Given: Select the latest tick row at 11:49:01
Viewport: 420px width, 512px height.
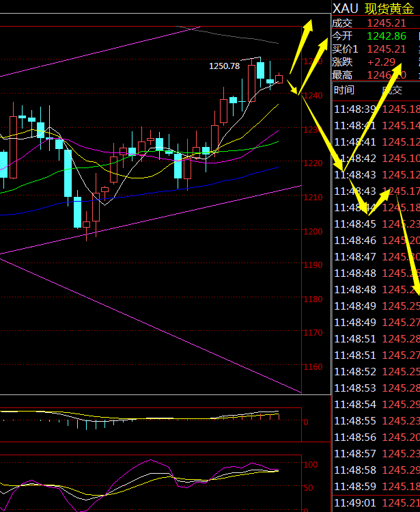Looking at the screenshot, I should (376, 503).
